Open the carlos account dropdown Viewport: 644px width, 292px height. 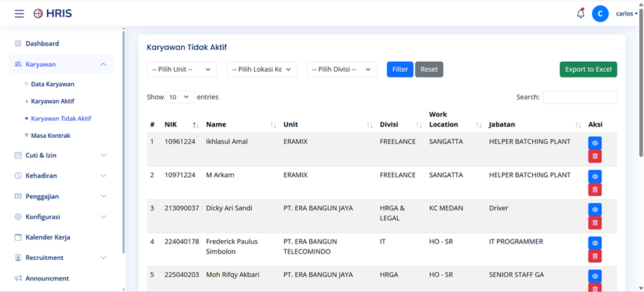(x=627, y=13)
